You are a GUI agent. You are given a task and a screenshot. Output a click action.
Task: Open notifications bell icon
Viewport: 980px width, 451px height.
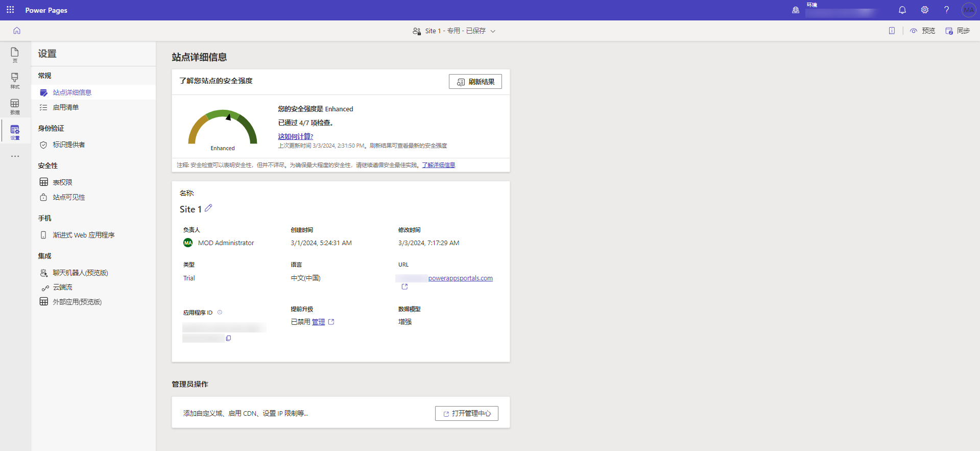tap(902, 10)
